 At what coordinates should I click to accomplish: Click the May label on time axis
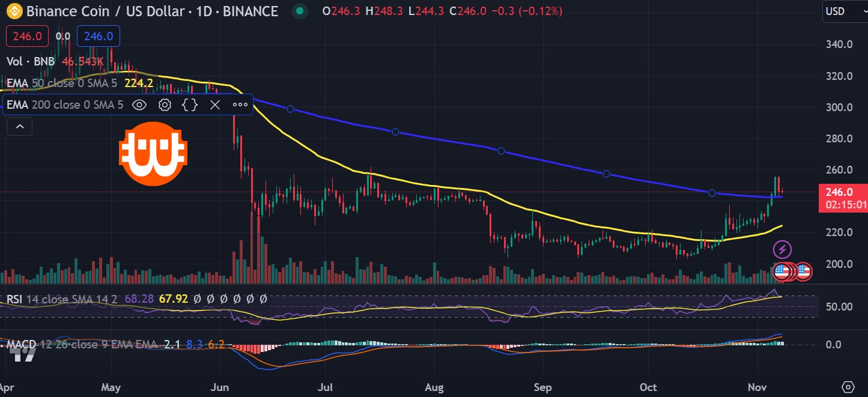tap(112, 387)
